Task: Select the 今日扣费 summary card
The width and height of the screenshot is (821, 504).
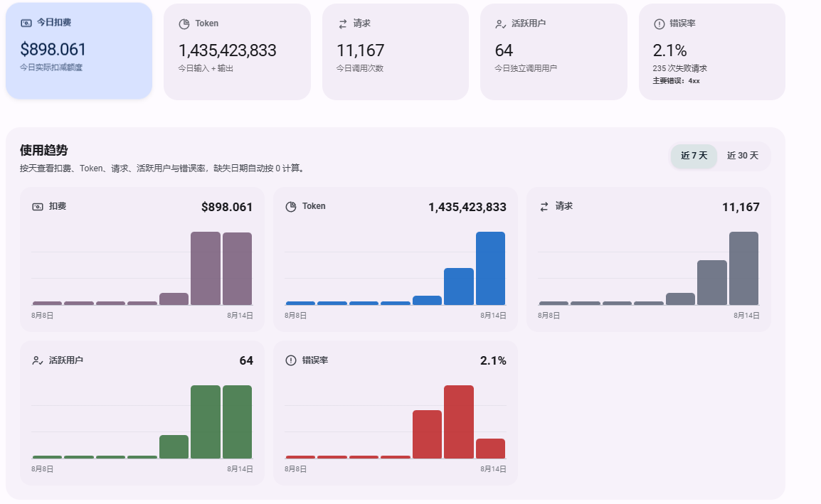Action: [x=79, y=50]
